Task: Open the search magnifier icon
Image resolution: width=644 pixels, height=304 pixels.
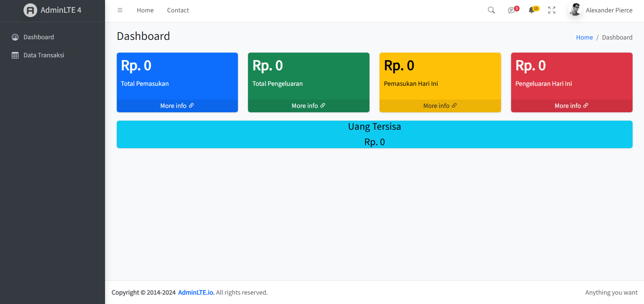Action: [x=491, y=10]
